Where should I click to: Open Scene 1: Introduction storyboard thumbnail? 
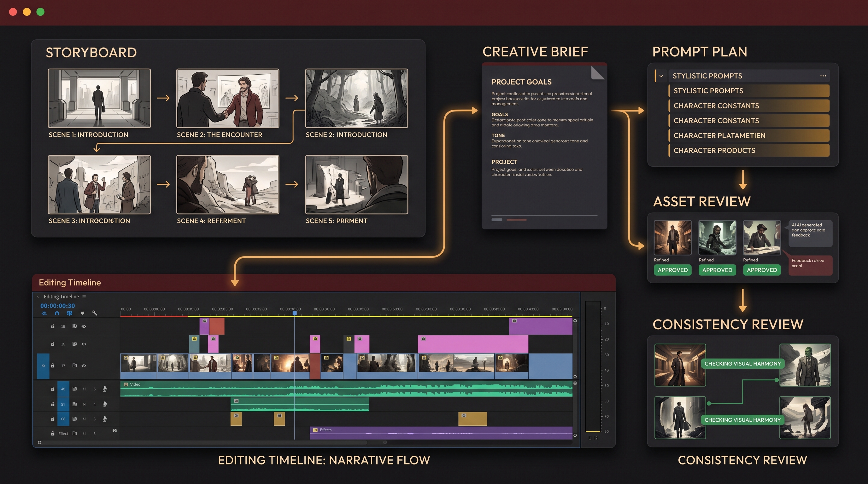click(x=99, y=98)
